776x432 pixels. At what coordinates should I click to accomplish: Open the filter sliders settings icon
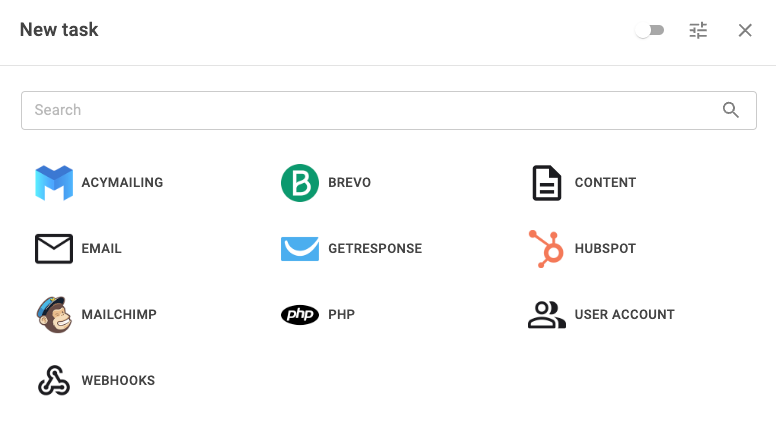(698, 30)
